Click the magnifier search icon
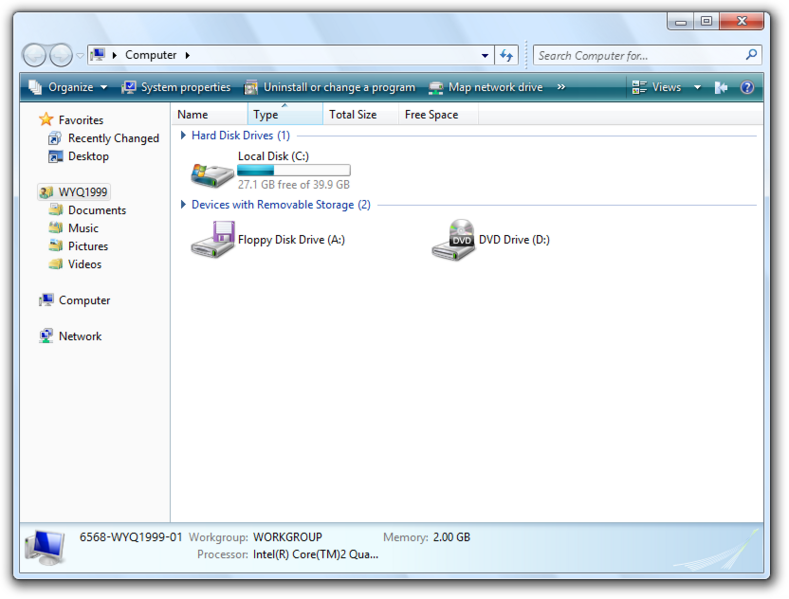 [x=752, y=54]
